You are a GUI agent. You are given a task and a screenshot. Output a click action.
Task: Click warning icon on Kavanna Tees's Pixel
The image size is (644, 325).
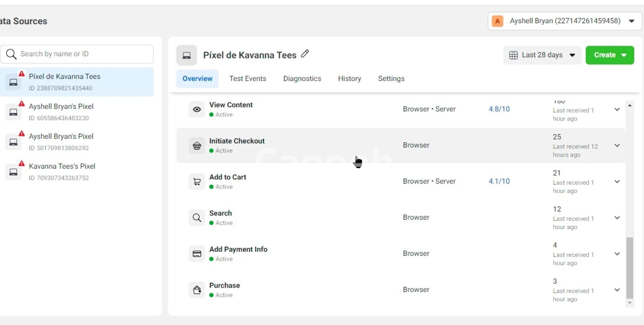coord(22,164)
